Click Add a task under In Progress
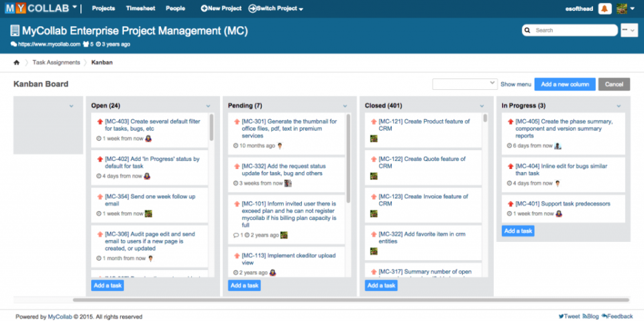Viewport: 644px width, 321px height. click(519, 231)
